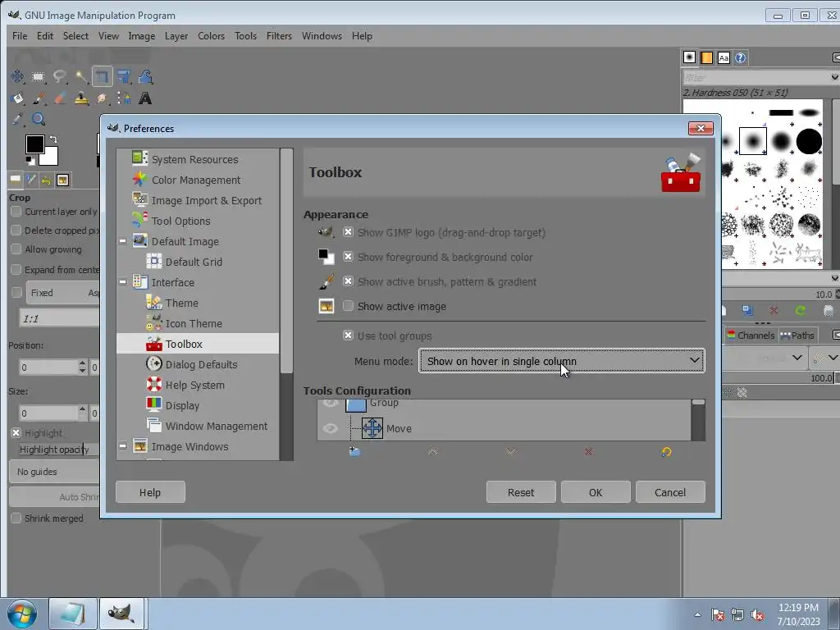The image size is (840, 630).
Task: Enable Current layer only option
Action: [x=16, y=212]
